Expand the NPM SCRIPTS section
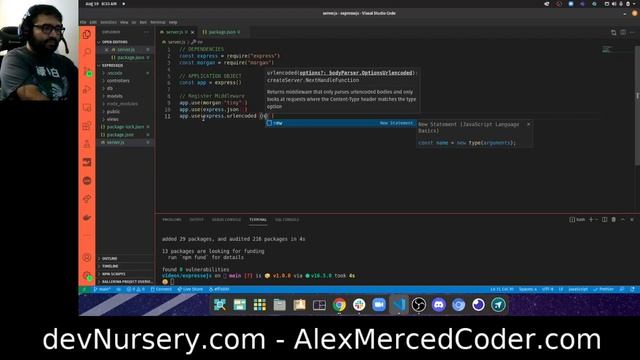This screenshot has width=640, height=360. point(112,274)
